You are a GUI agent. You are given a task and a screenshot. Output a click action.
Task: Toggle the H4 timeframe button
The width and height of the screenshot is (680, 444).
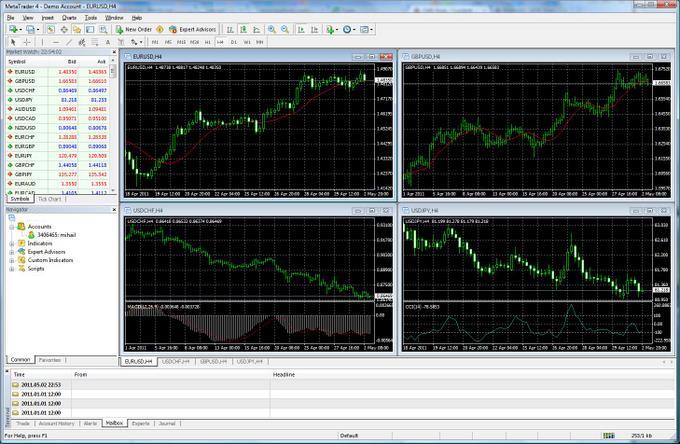220,42
